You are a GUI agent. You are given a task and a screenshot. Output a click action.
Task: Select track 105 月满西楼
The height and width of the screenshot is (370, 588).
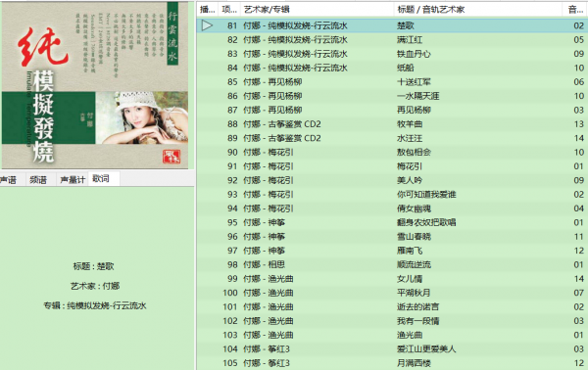(x=392, y=363)
